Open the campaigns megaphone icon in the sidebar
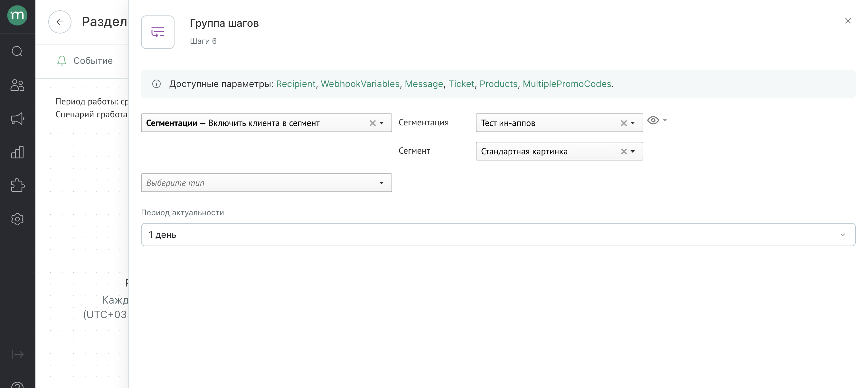Viewport: 868px width, 388px height. [x=17, y=118]
